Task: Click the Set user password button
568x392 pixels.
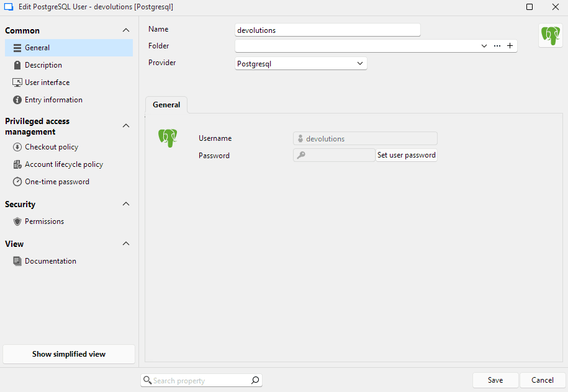Action: (x=406, y=154)
